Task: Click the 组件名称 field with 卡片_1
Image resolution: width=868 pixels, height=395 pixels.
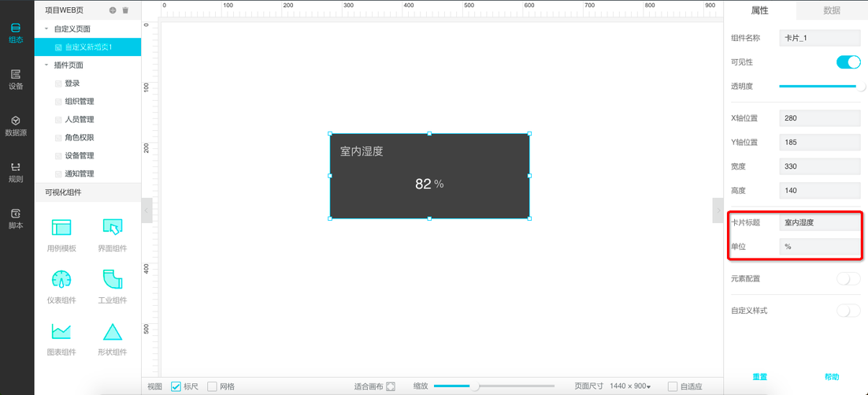Action: (820, 38)
